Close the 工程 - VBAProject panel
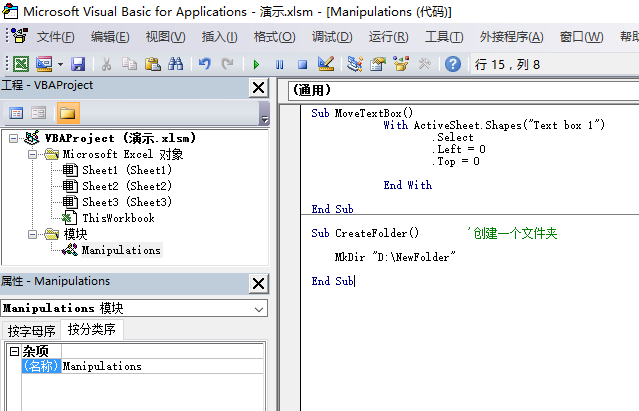Screen dimensions: 639x411 [x=258, y=88]
